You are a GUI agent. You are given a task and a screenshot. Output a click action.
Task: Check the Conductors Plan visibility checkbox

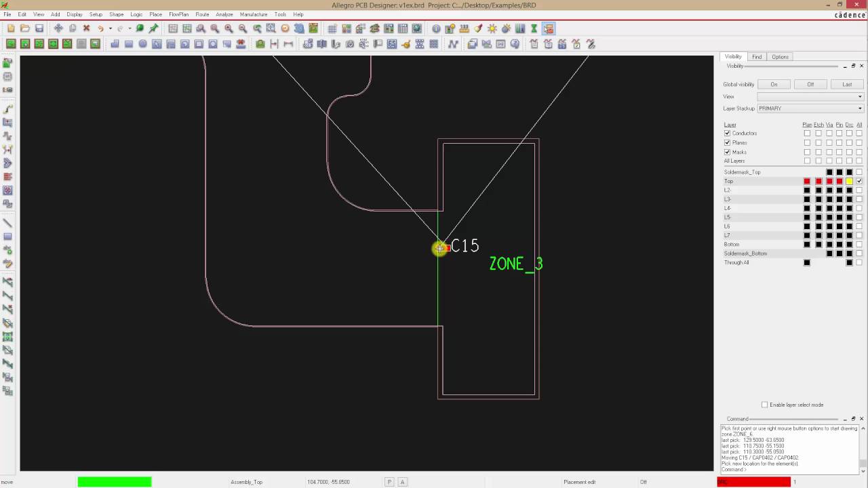click(x=807, y=134)
